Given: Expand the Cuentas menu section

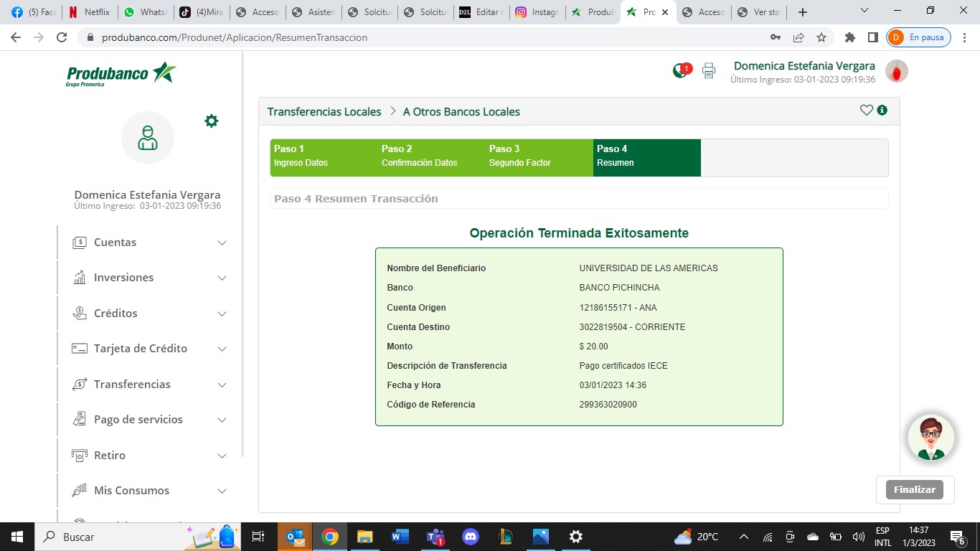Looking at the screenshot, I should pos(149,242).
